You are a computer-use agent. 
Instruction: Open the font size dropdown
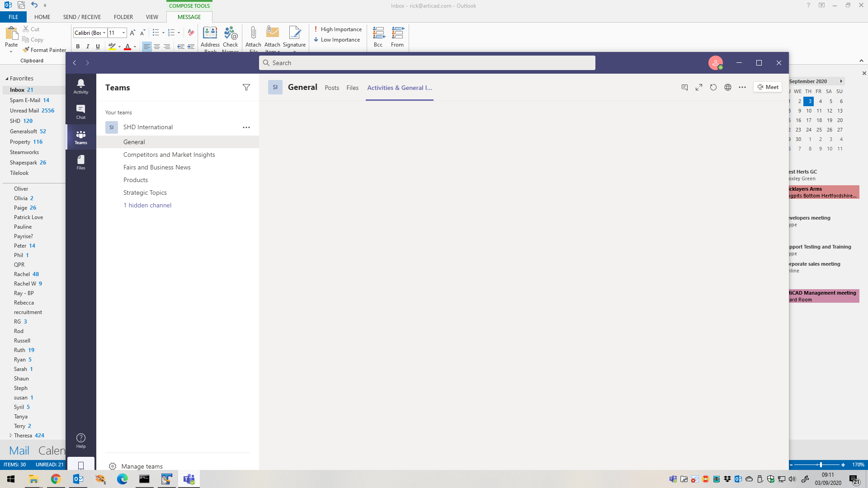(x=123, y=33)
